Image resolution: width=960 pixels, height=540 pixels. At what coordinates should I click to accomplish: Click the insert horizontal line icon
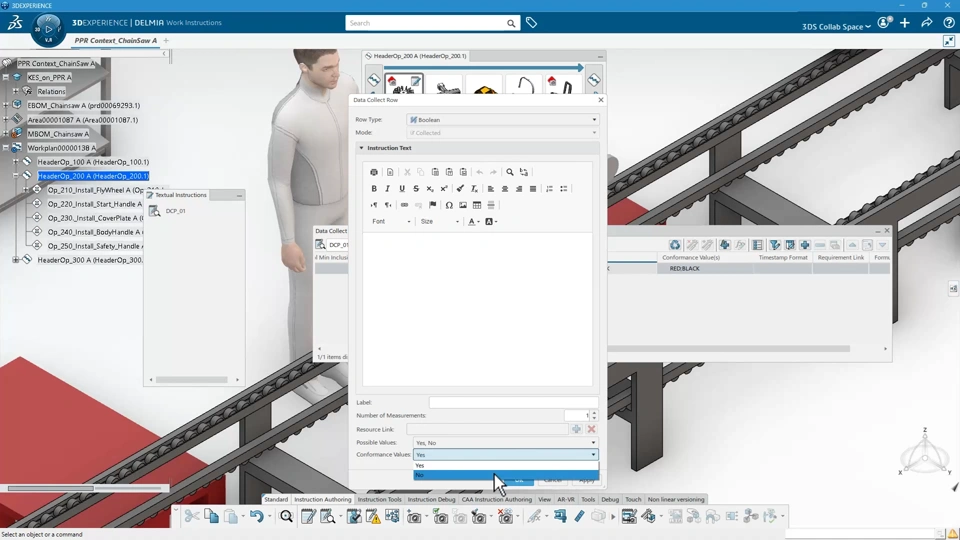point(491,205)
